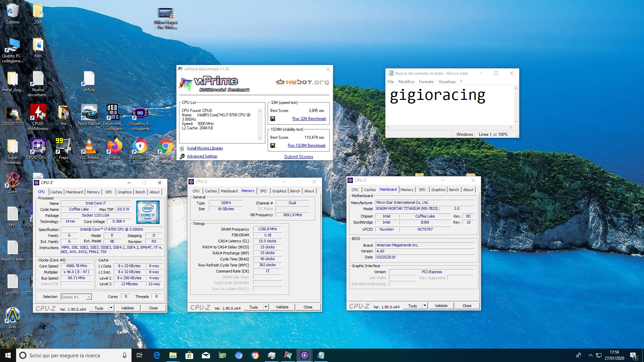Expand Tools dropdown arrow in Mainboard tab window
The height and width of the screenshot is (362, 644).
click(425, 306)
